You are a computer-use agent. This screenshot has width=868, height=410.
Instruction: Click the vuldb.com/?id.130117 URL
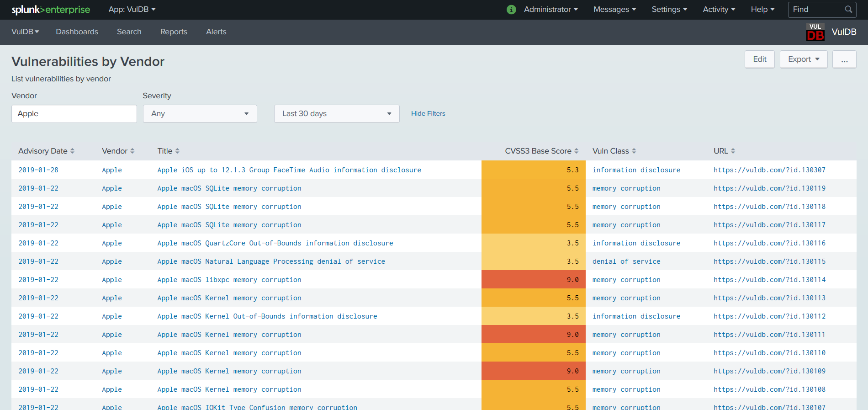(769, 225)
